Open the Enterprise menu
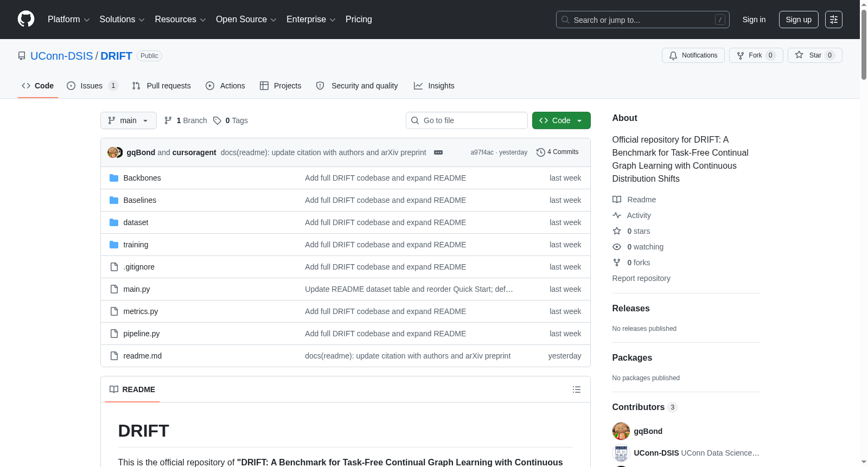 coord(311,20)
